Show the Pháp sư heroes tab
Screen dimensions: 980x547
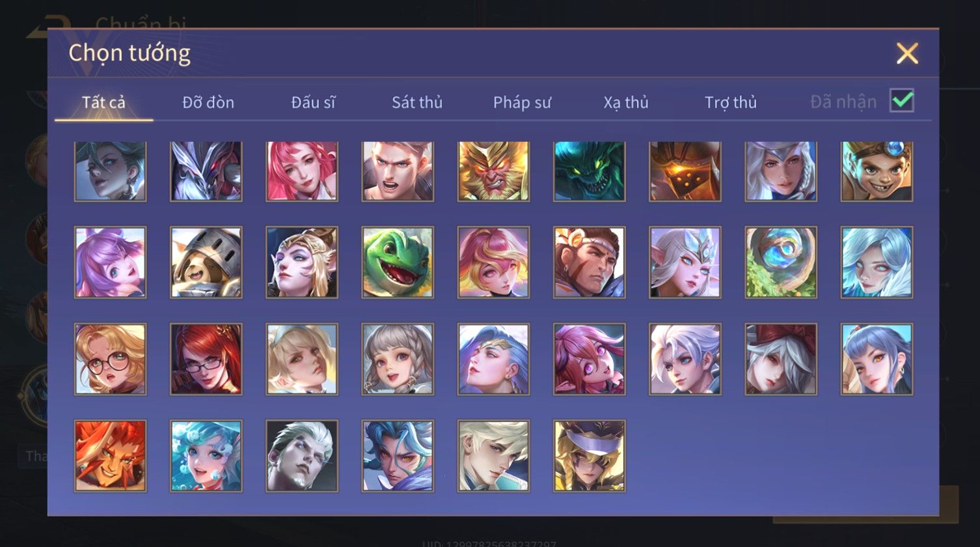pos(522,102)
